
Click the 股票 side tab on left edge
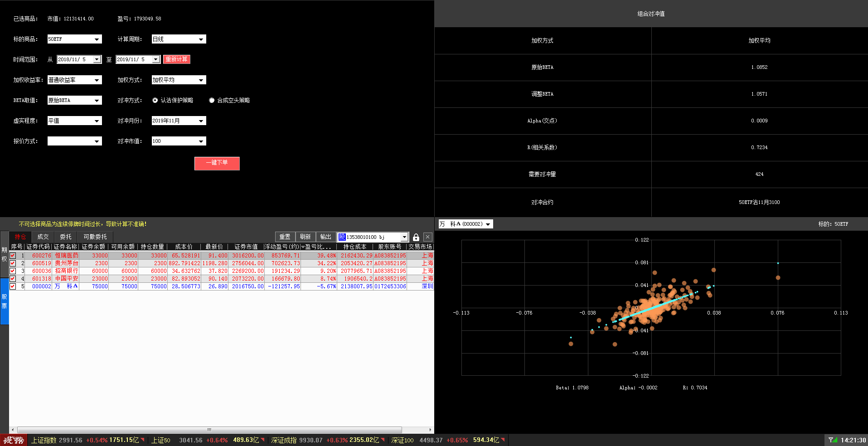point(4,301)
